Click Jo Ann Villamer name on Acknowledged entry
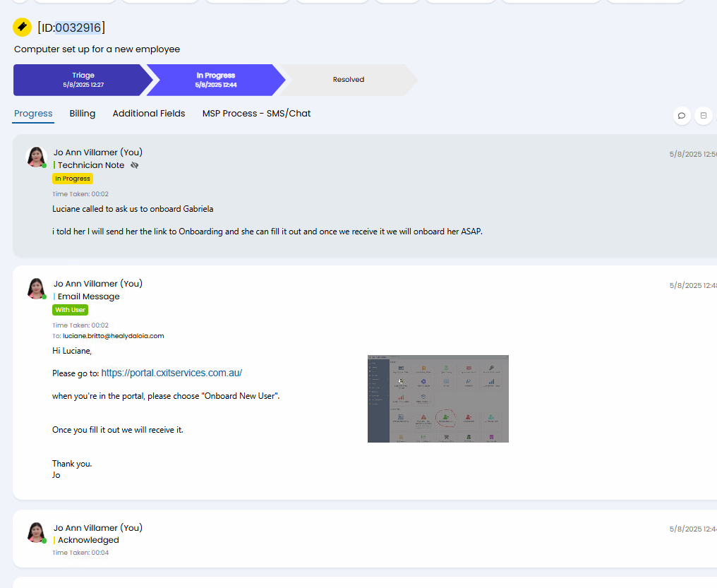 98,527
